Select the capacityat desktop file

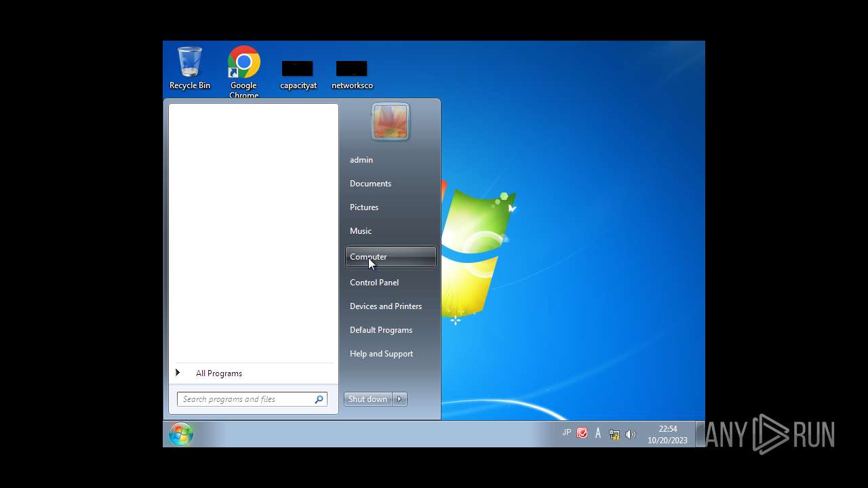298,75
